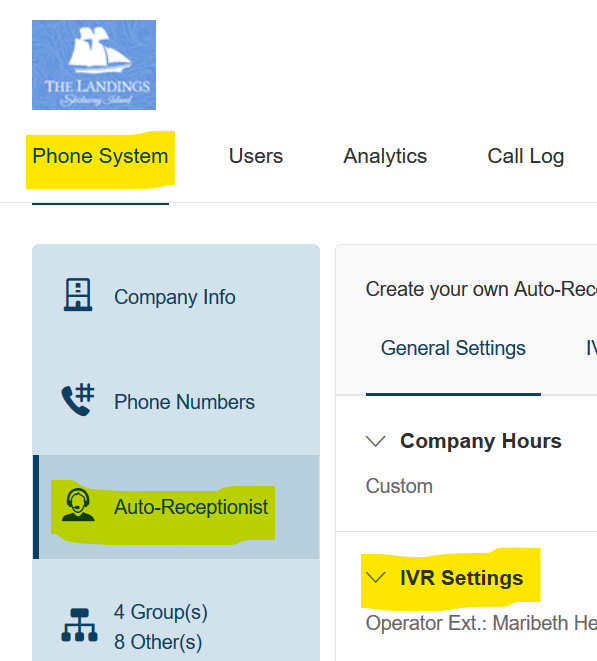Collapse the IVR Settings section chevron
Image resolution: width=597 pixels, height=661 pixels.
tap(376, 578)
